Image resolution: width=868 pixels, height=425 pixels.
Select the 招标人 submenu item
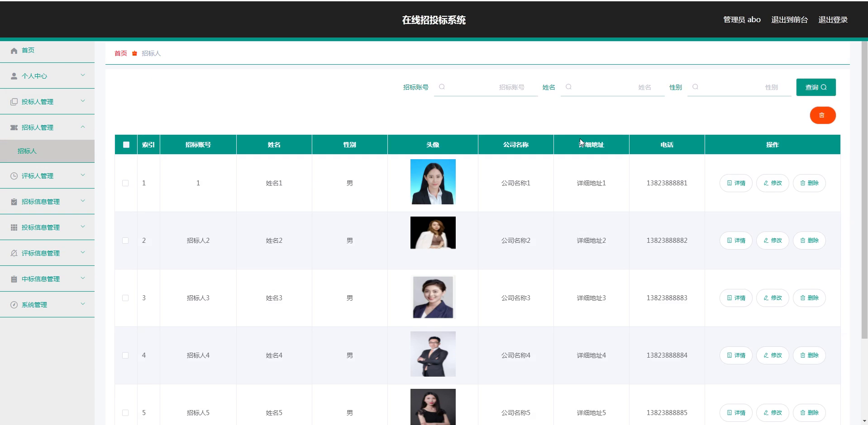pos(47,151)
